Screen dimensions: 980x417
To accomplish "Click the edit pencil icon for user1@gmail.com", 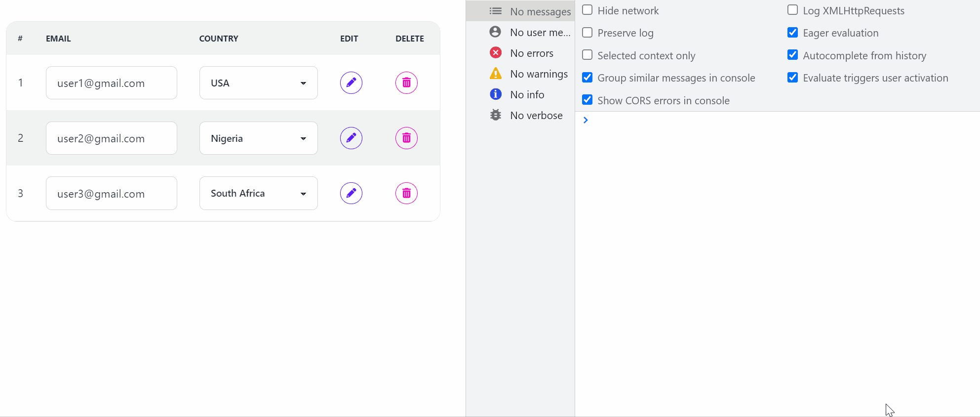I will click(x=351, y=83).
